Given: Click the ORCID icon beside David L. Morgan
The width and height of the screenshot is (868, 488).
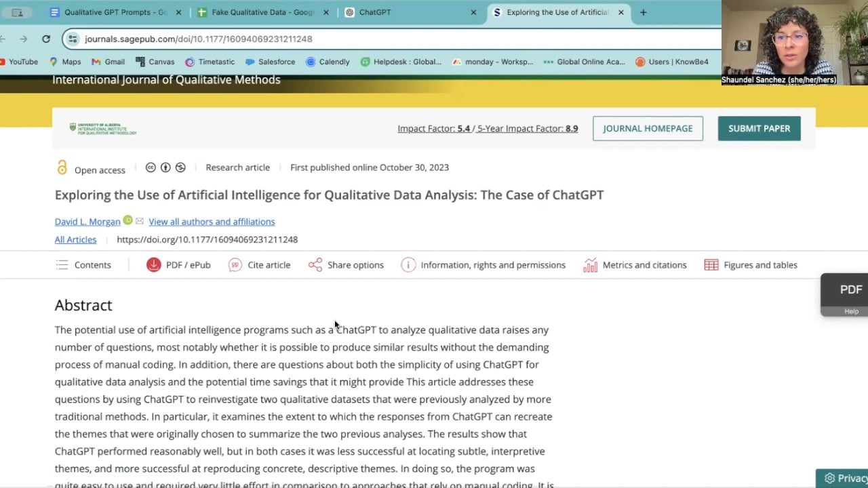Looking at the screenshot, I should 127,221.
